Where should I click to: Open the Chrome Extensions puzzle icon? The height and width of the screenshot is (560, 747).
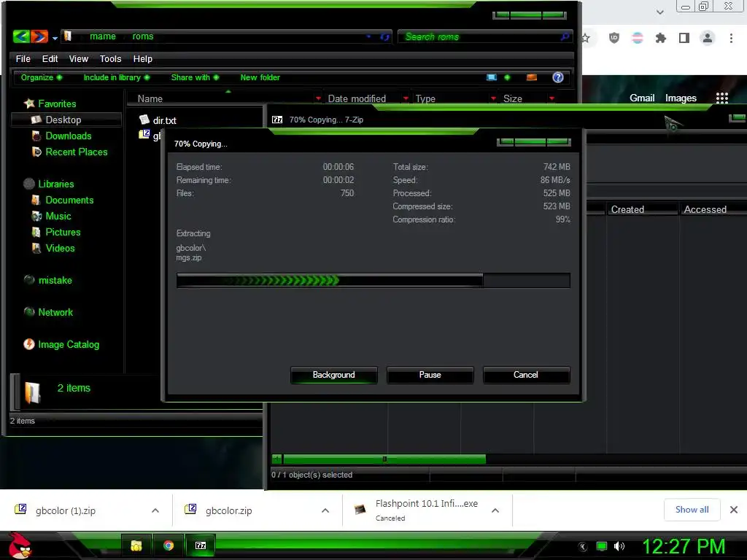pos(660,38)
